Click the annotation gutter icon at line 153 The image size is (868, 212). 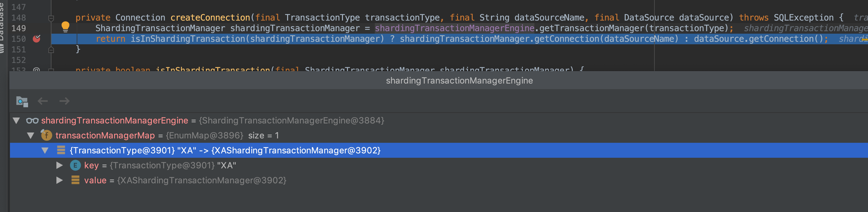coord(37,70)
